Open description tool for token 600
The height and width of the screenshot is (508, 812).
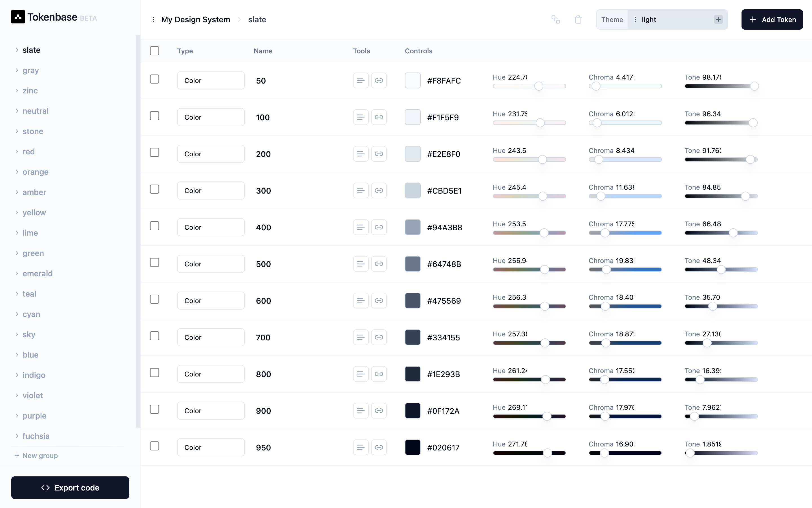coord(361,300)
